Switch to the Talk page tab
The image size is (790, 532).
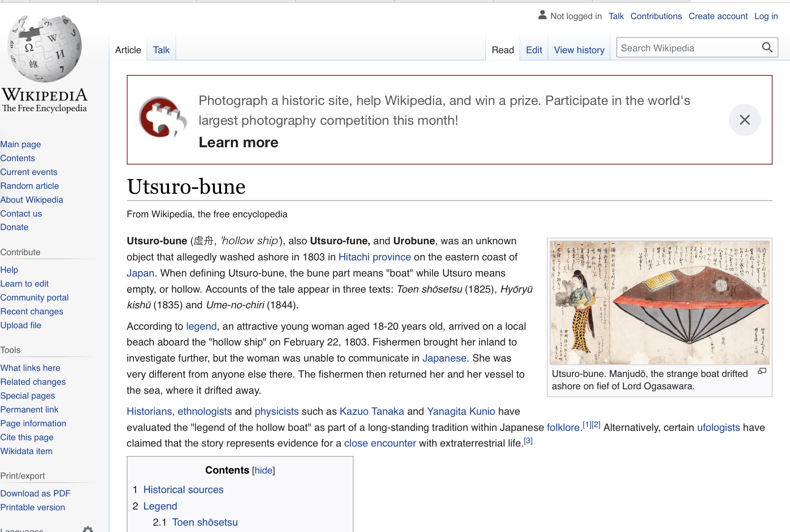click(x=161, y=50)
